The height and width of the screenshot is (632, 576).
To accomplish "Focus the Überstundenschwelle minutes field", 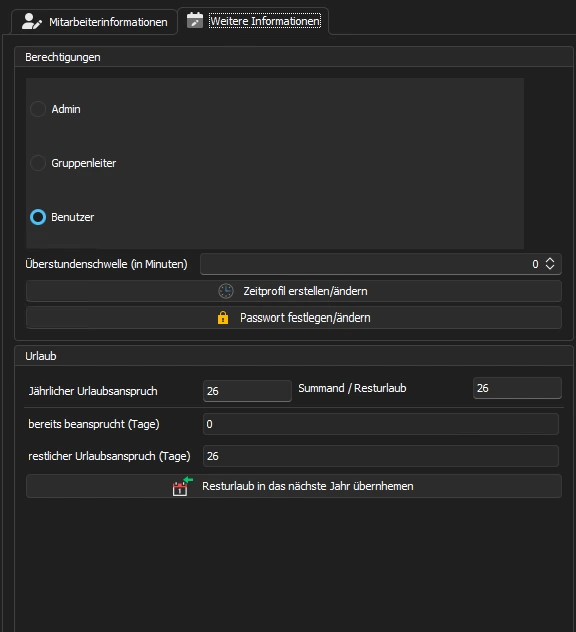I will (x=381, y=264).
